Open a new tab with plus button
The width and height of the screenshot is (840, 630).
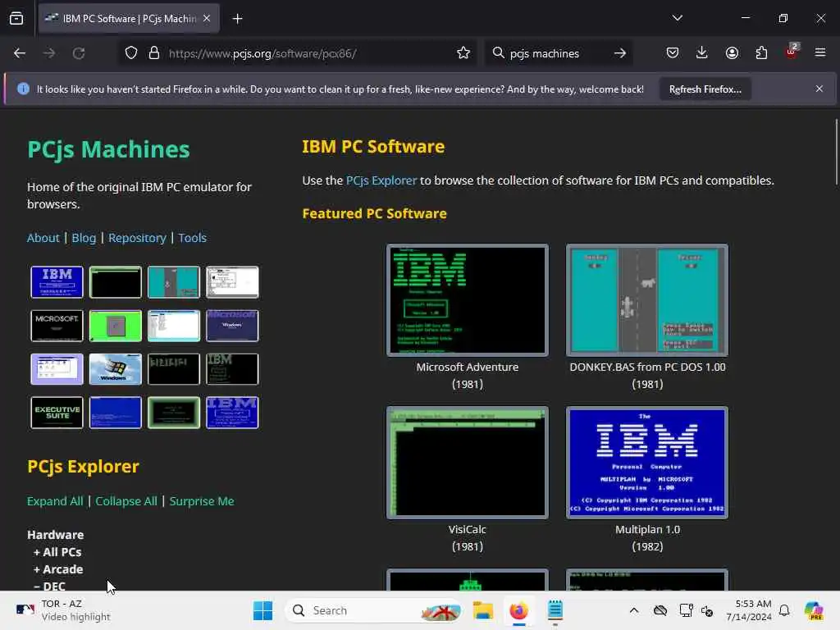click(237, 19)
